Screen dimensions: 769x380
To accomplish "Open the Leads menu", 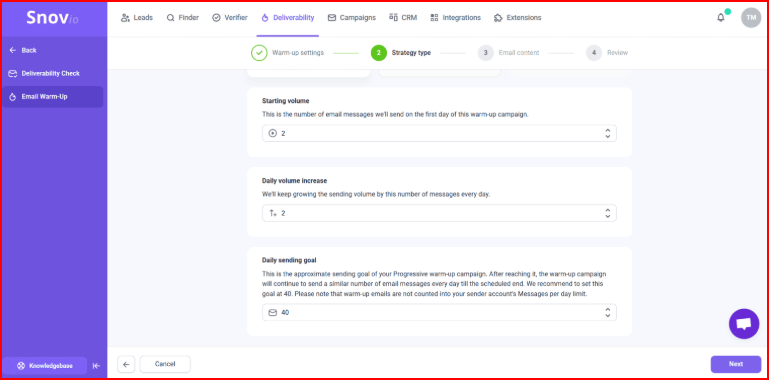I will point(137,18).
